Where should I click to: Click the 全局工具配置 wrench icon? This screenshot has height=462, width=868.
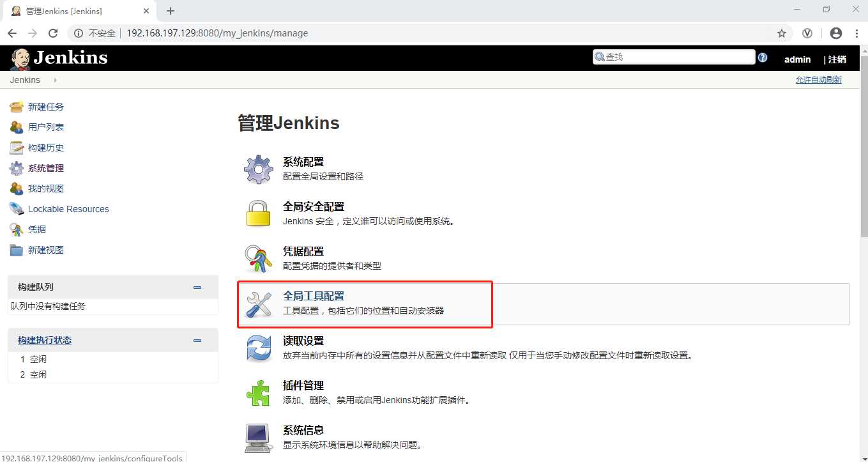259,304
